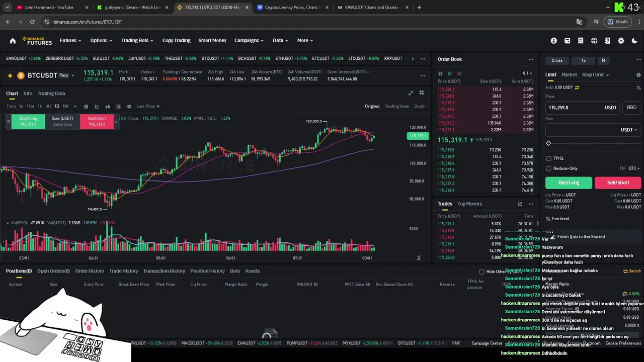Check Hide Other Symbols box
This screenshot has height=362, width=644.
[x=481, y=272]
